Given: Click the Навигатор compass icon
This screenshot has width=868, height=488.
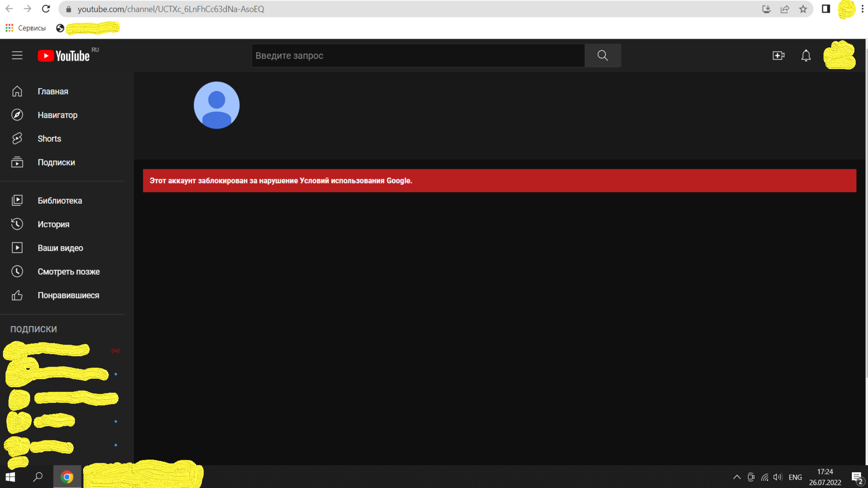Looking at the screenshot, I should [17, 115].
